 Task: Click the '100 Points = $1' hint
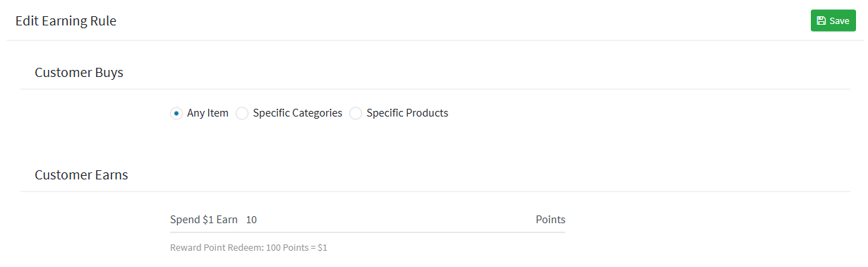tap(296, 248)
